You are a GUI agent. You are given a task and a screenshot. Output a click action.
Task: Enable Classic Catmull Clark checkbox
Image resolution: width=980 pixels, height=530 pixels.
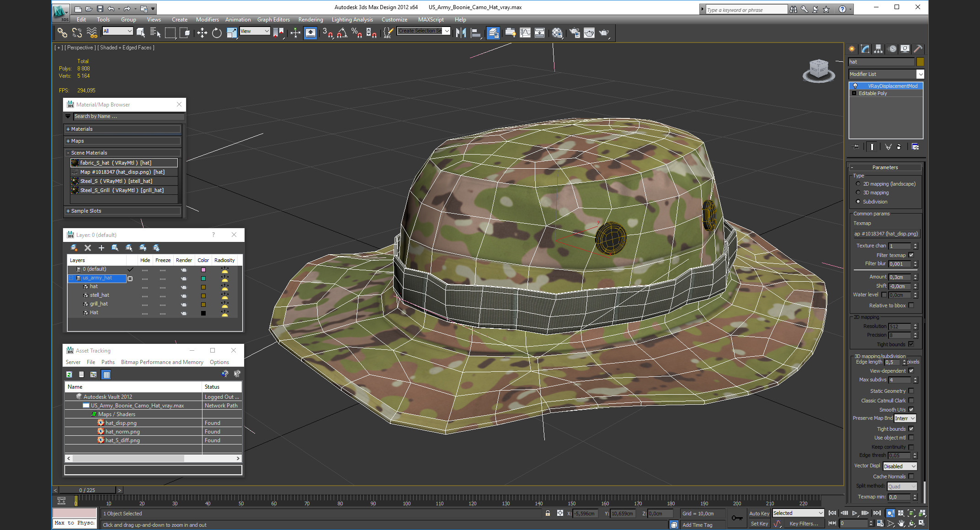[911, 401]
